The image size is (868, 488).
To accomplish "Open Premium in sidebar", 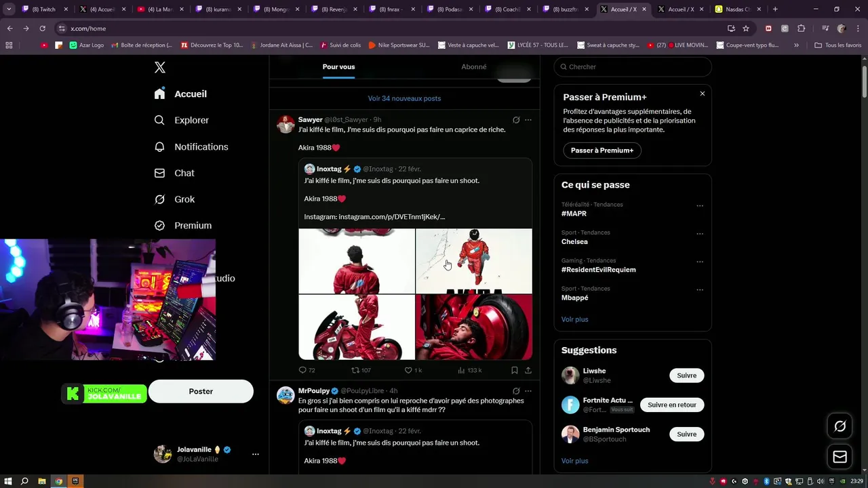I will (x=183, y=226).
